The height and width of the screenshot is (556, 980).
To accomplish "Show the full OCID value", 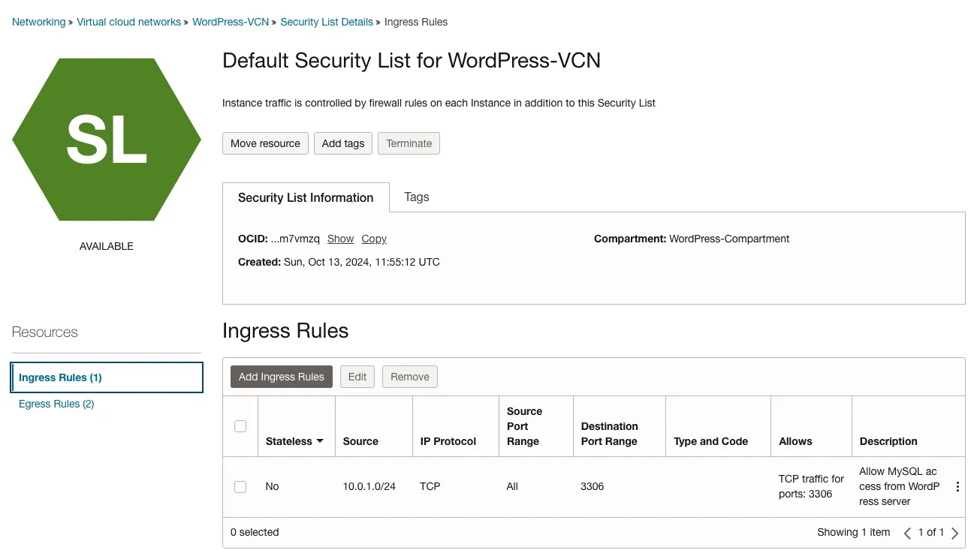I will tap(340, 239).
